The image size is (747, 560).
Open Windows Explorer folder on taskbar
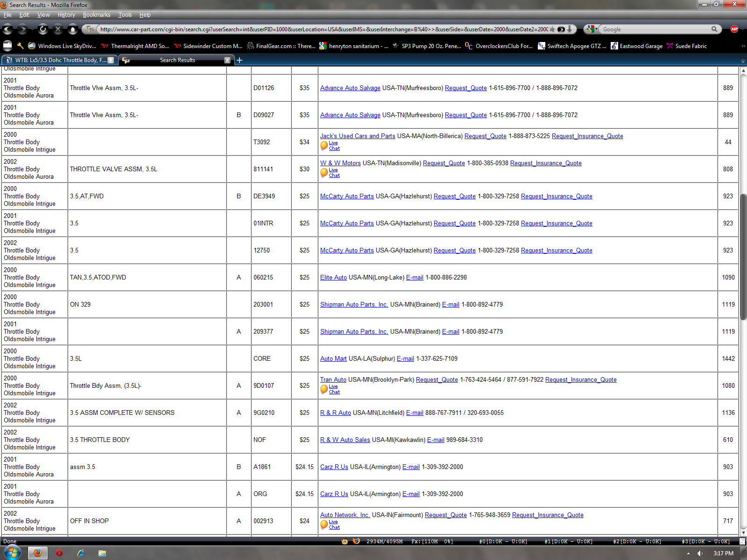point(102,553)
